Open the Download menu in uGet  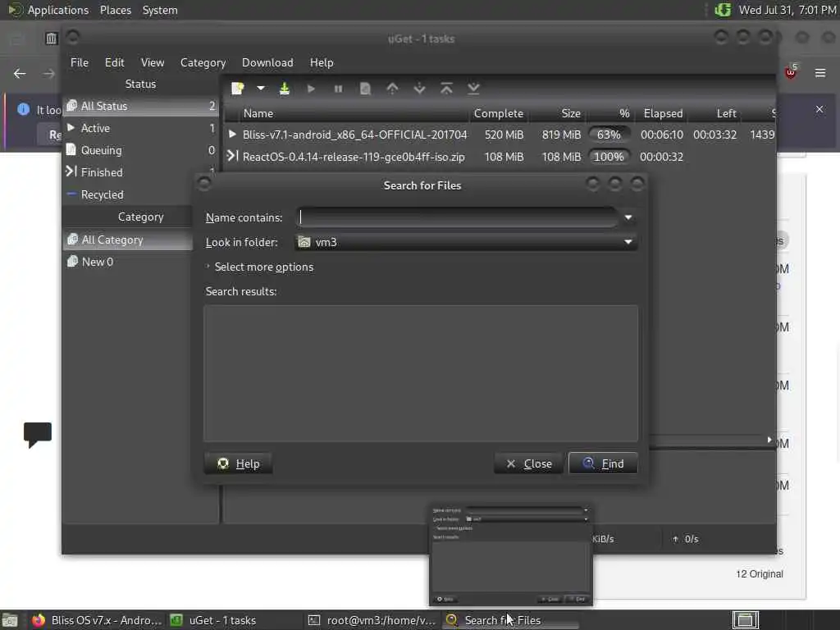pos(267,62)
